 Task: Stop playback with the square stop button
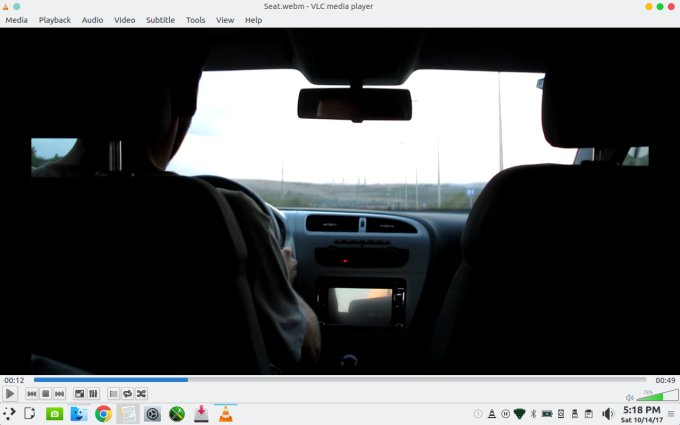pyautogui.click(x=46, y=394)
